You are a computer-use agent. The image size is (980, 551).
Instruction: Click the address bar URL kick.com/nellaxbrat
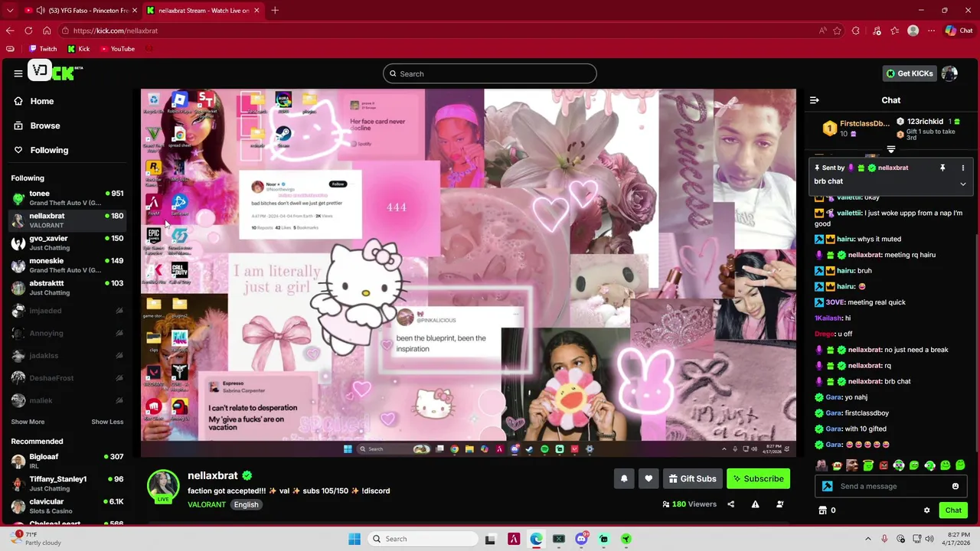click(116, 31)
